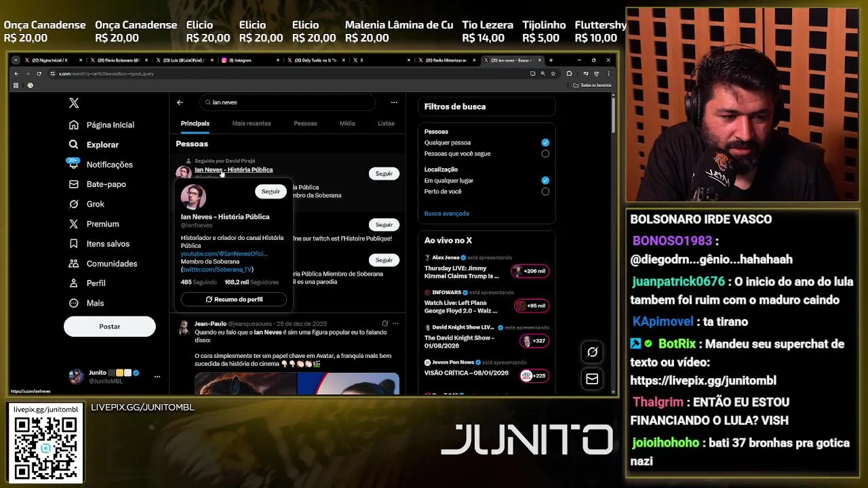Open a new browser tab
This screenshot has height=488, width=868.
[551, 60]
